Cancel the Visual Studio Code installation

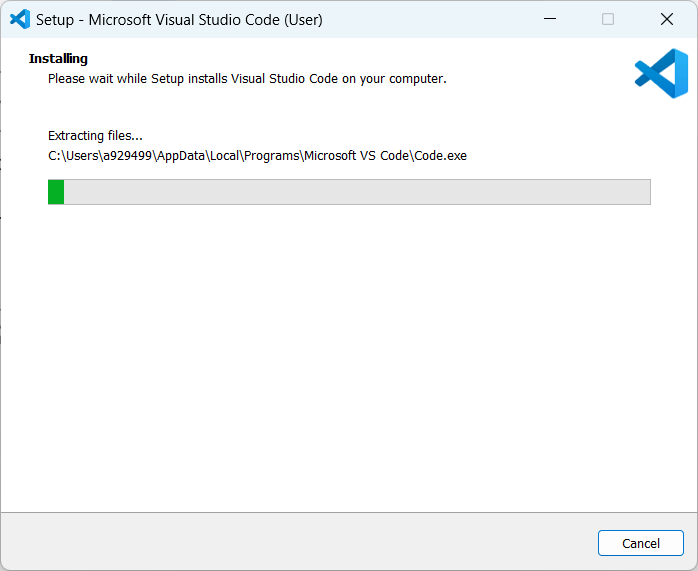coord(640,543)
